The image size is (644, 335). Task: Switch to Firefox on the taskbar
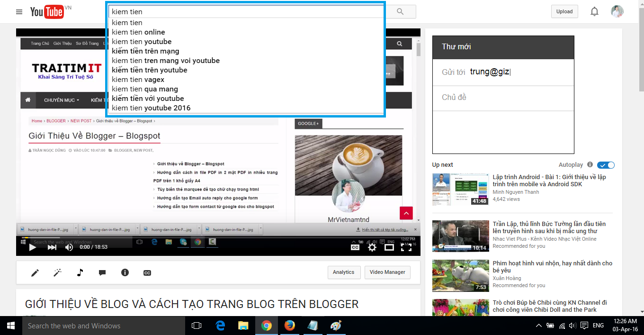(290, 326)
